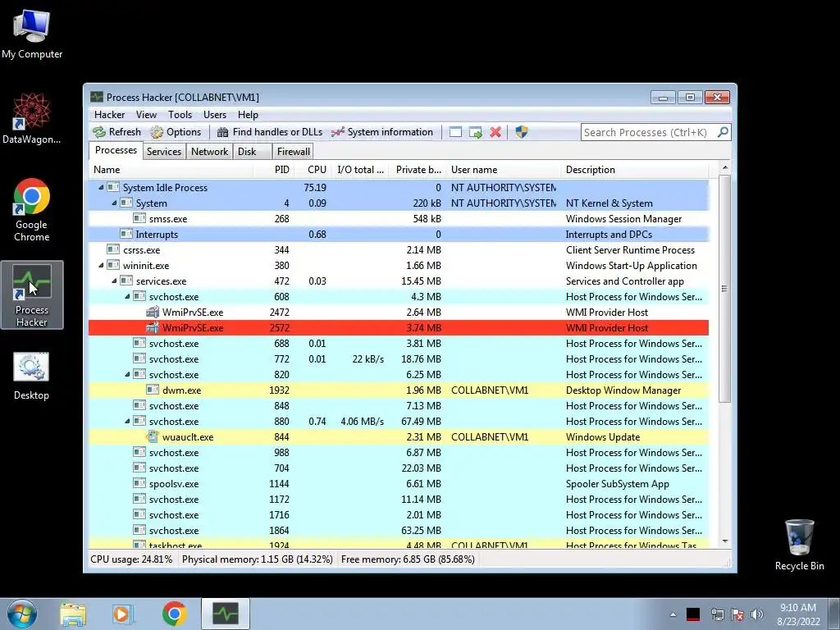Sort by the Private bytes column header
Viewport: 840px width, 630px height.
pos(418,170)
